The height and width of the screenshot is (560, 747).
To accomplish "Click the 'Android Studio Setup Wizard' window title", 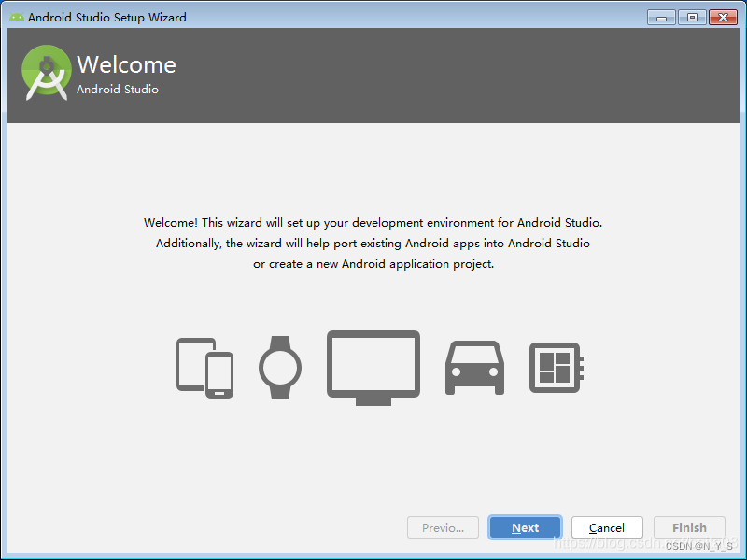I will [107, 18].
